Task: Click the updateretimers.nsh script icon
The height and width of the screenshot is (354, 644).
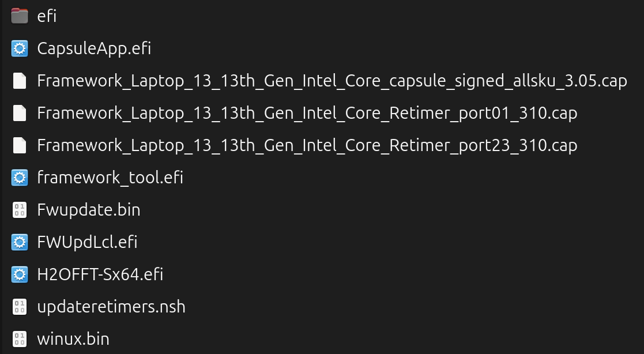Action: pos(20,307)
